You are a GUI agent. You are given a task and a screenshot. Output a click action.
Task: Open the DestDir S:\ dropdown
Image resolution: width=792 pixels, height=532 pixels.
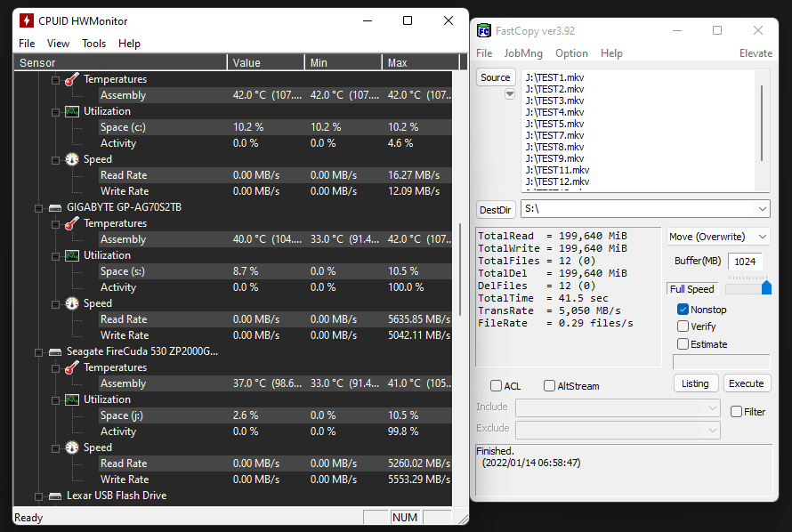pos(763,209)
